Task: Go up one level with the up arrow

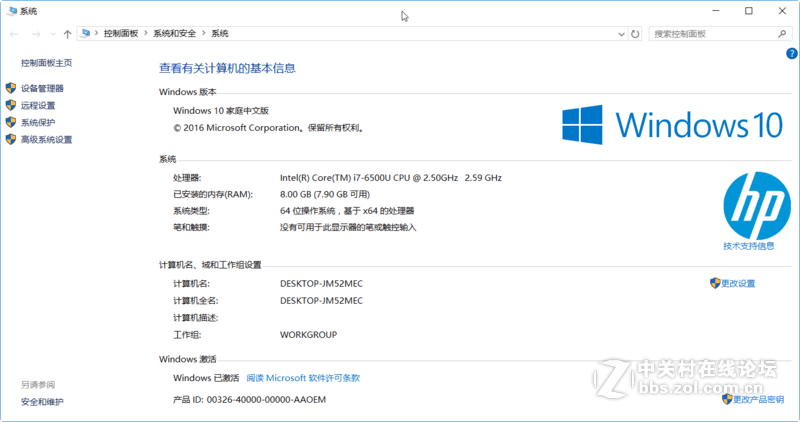Action: point(67,34)
